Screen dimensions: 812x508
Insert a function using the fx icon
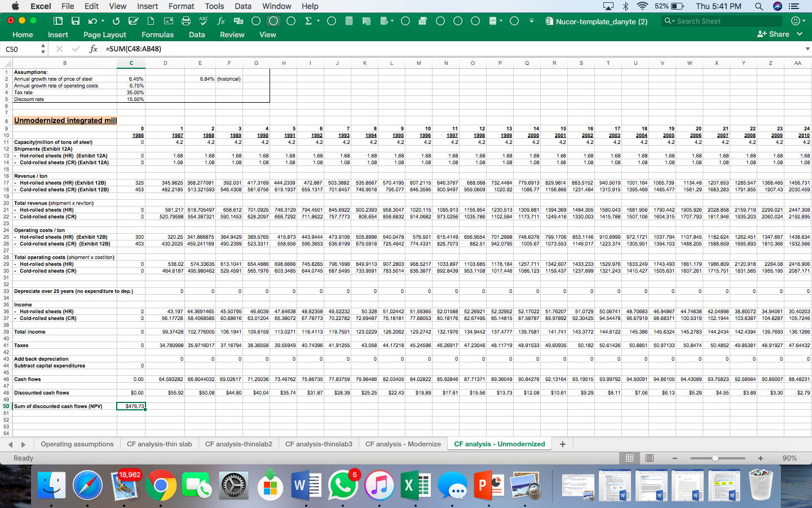[222, 20]
